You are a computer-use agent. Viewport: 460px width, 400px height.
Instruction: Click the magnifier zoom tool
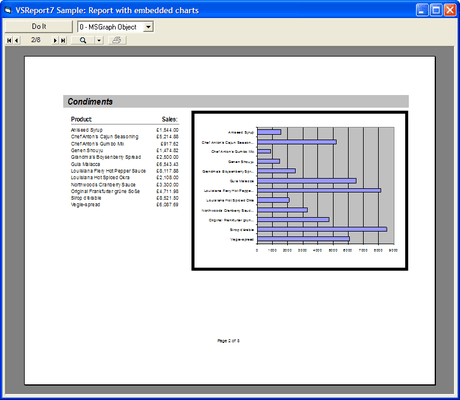pos(83,40)
